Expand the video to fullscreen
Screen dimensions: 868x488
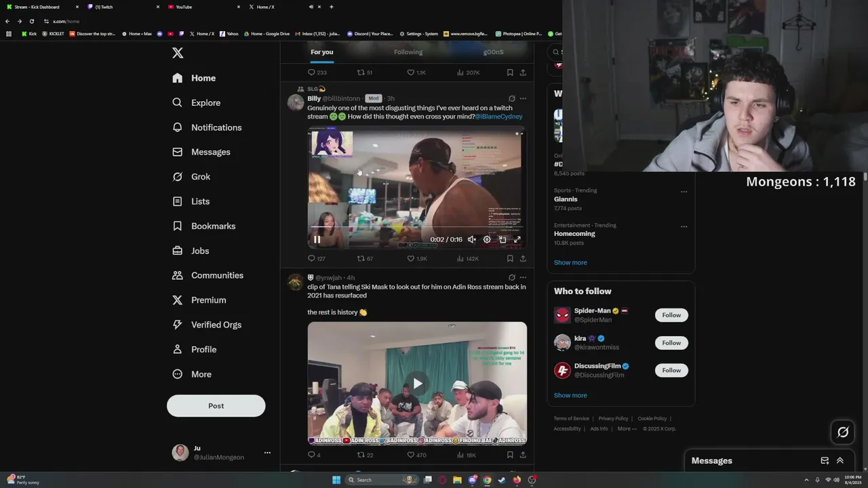(x=517, y=239)
